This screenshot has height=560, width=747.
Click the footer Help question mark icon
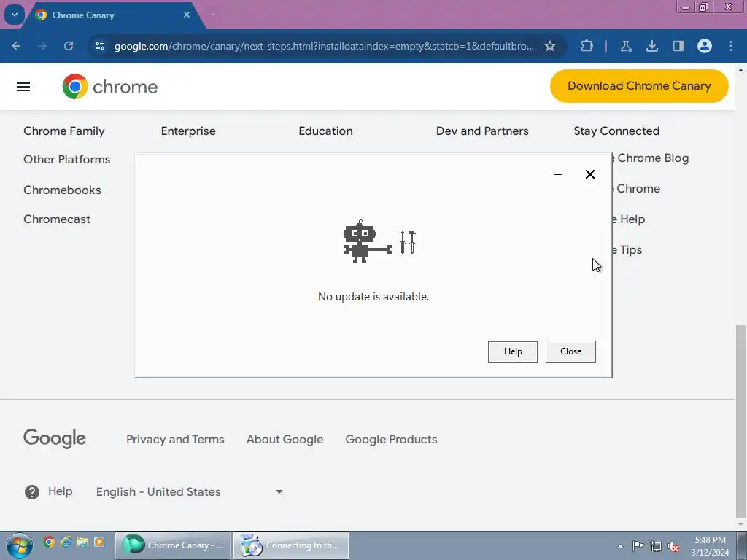(x=32, y=492)
